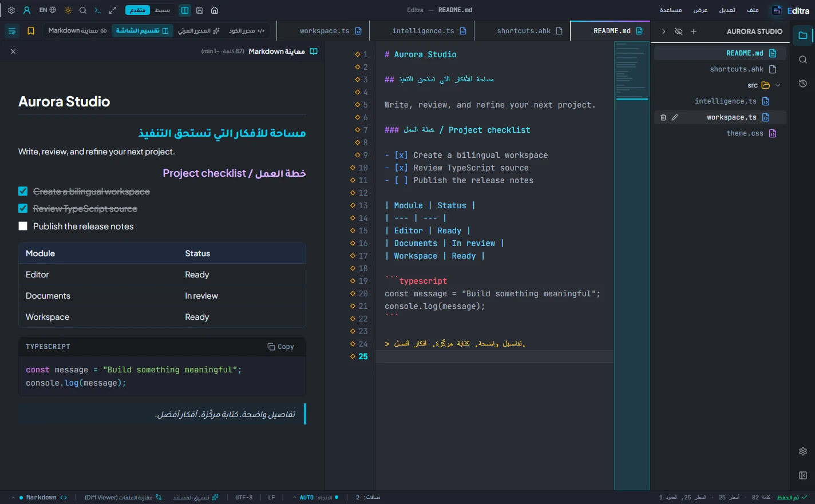Go to home via the house icon

tap(215, 10)
